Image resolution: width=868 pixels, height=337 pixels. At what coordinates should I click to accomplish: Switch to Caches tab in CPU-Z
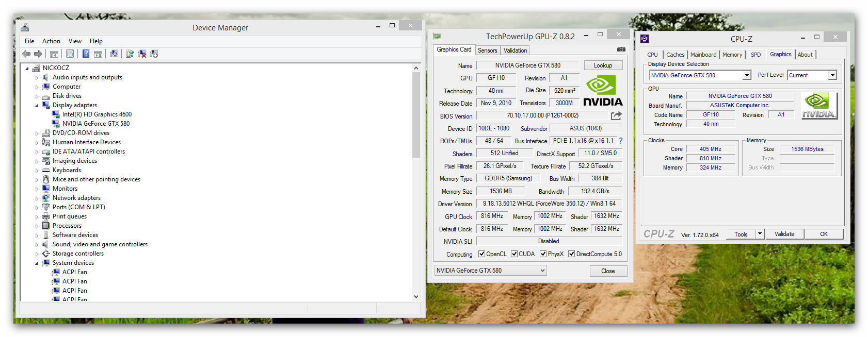coord(675,55)
